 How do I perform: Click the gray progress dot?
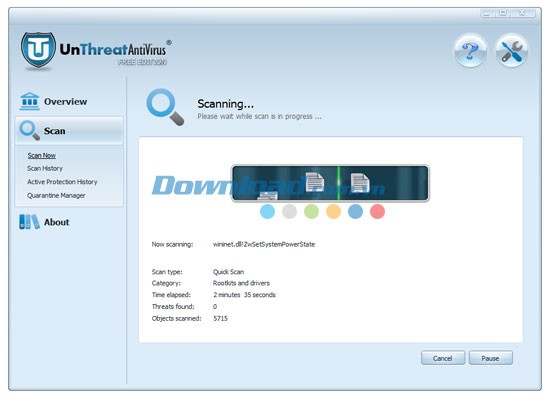[x=289, y=212]
